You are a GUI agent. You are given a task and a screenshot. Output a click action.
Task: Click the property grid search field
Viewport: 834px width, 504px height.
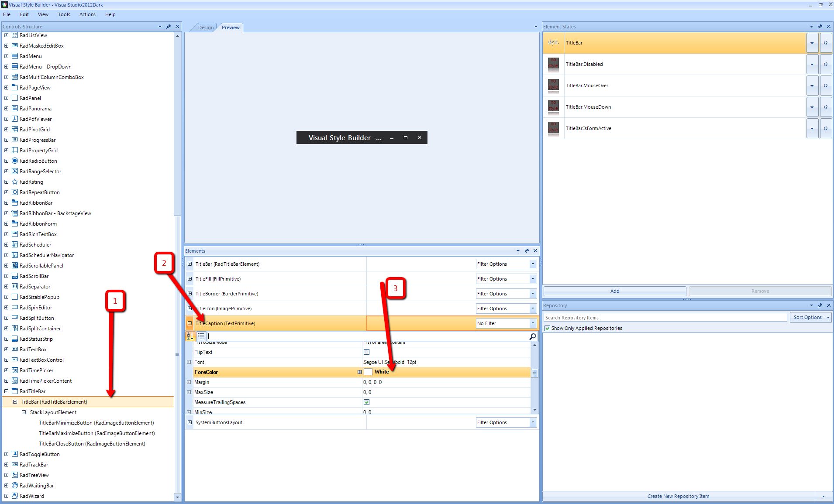pos(368,336)
